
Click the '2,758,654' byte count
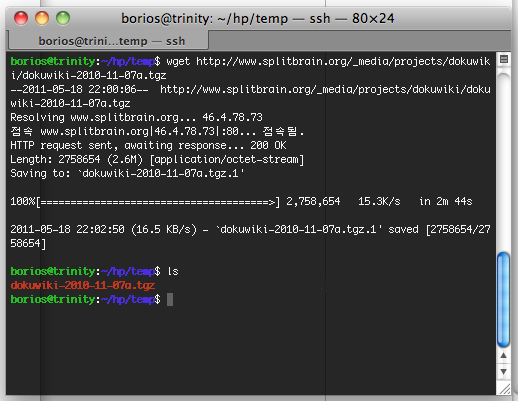(313, 202)
